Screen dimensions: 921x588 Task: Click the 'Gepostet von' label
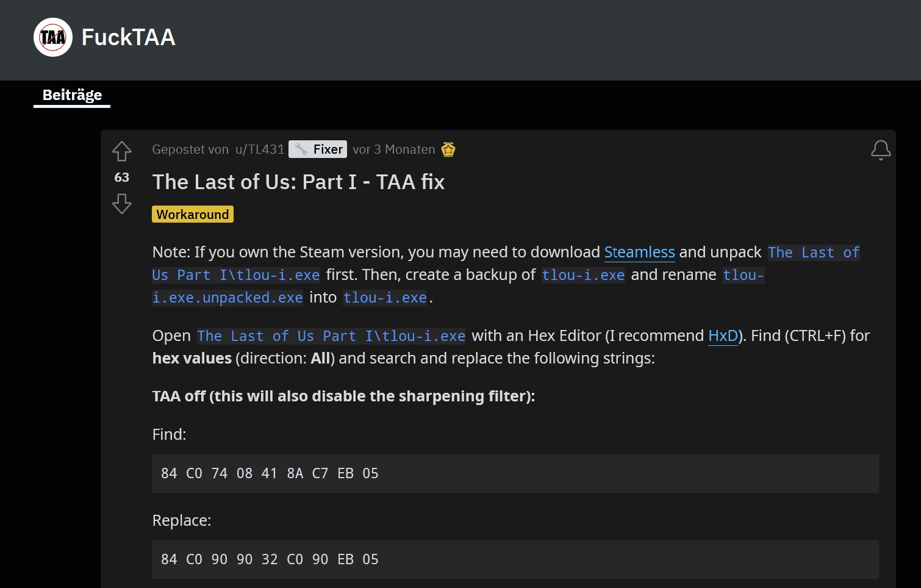190,149
